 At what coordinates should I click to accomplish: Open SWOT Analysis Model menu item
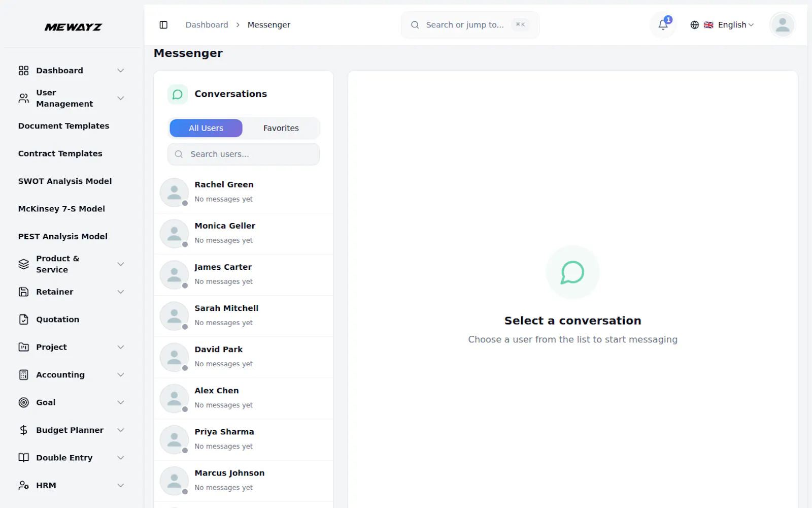coord(65,181)
